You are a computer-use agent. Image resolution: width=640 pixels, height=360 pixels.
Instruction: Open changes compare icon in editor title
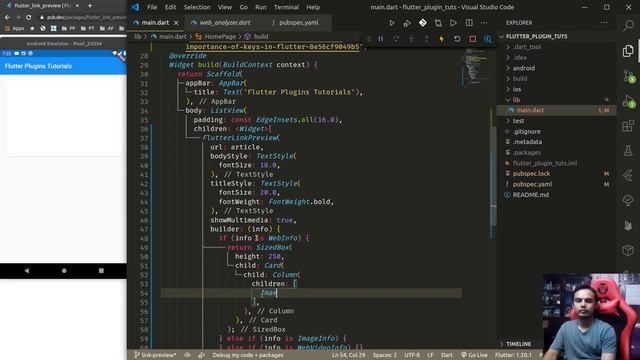click(x=438, y=23)
